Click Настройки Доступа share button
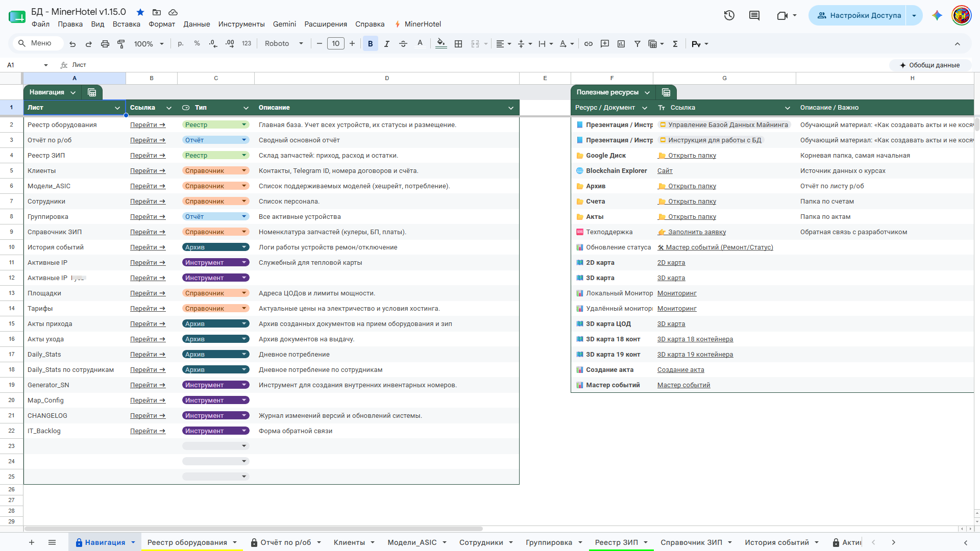 pyautogui.click(x=859, y=15)
